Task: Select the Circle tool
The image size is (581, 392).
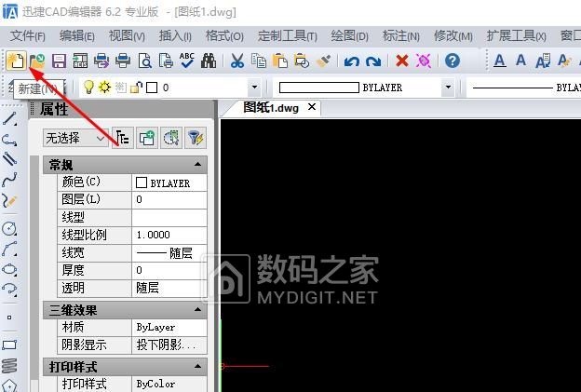Action: 9,228
